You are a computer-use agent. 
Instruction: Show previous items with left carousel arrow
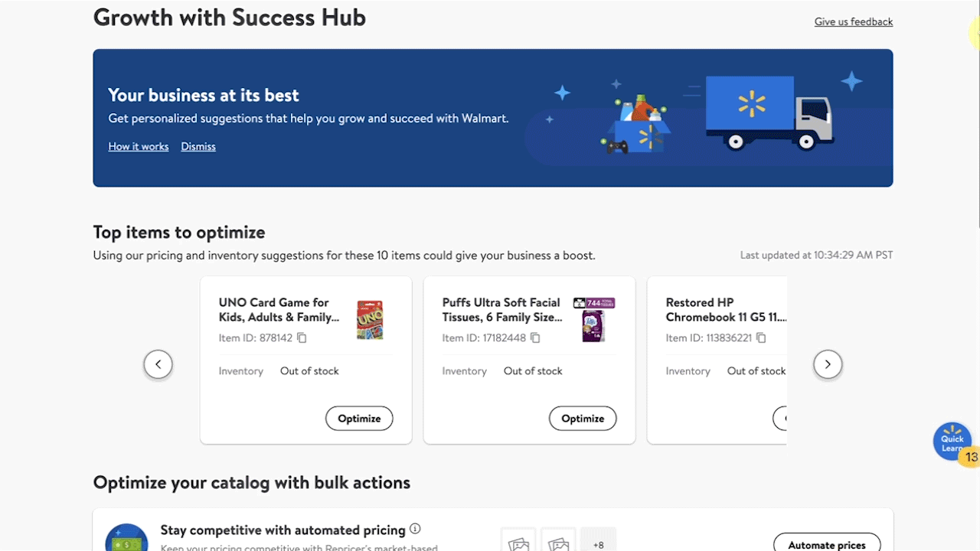[158, 364]
